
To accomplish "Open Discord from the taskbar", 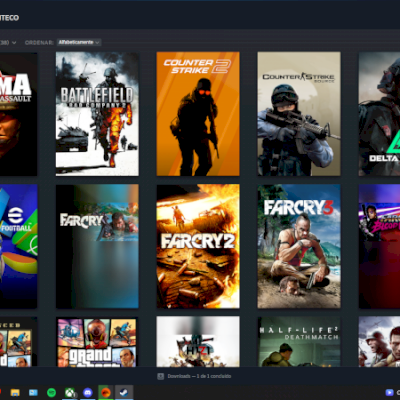I will 88,392.
